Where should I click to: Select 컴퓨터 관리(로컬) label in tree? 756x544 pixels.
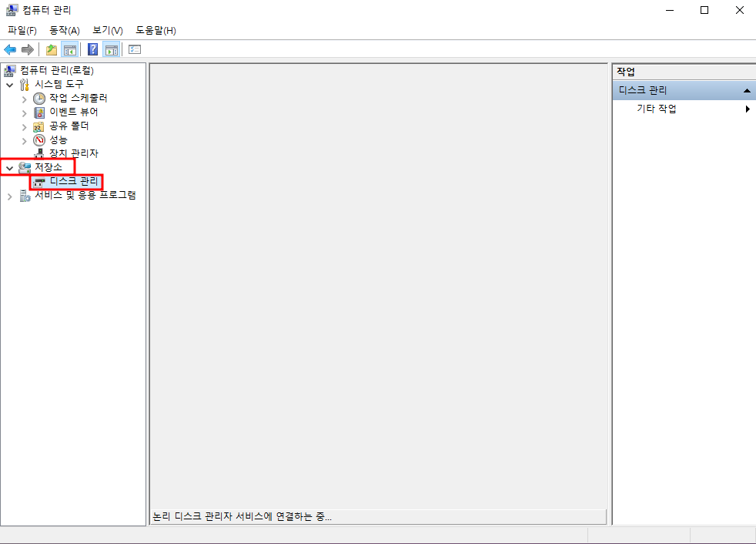57,70
